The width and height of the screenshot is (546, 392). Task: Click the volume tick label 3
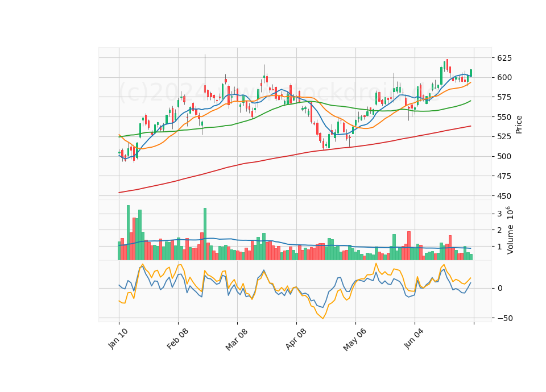[x=499, y=214]
